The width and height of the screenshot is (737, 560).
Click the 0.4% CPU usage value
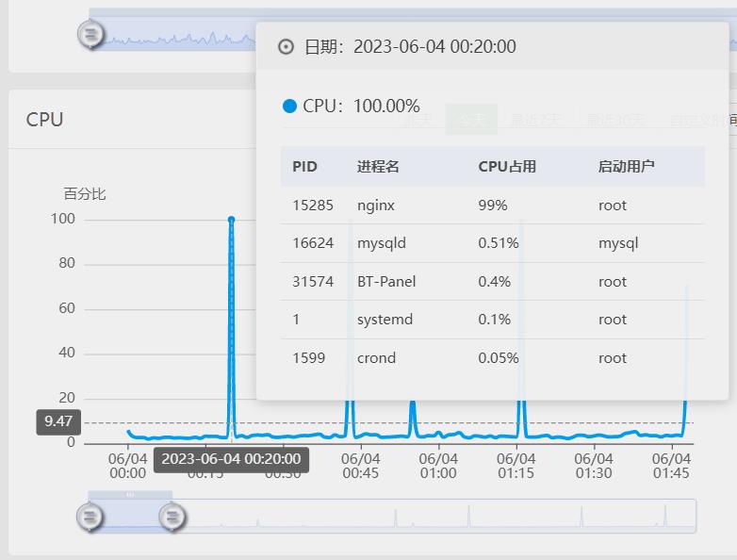494,281
